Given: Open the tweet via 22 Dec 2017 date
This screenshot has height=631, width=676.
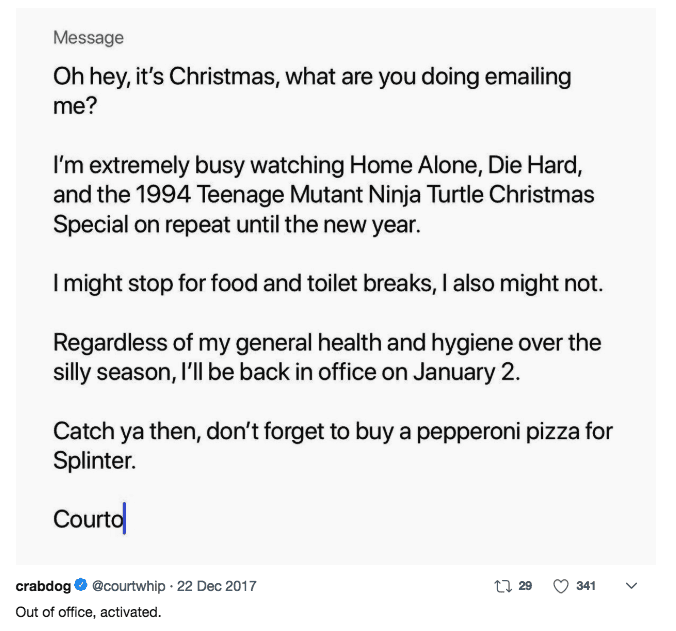Looking at the screenshot, I should tap(216, 586).
